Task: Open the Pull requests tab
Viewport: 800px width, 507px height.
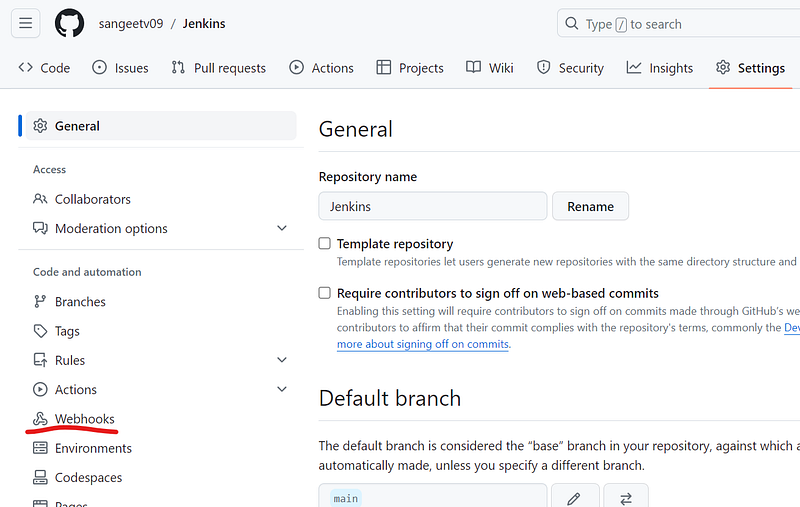Action: 219,68
